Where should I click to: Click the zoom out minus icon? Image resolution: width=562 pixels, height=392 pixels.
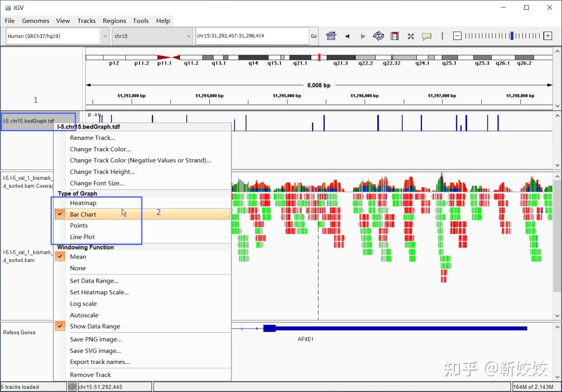457,36
